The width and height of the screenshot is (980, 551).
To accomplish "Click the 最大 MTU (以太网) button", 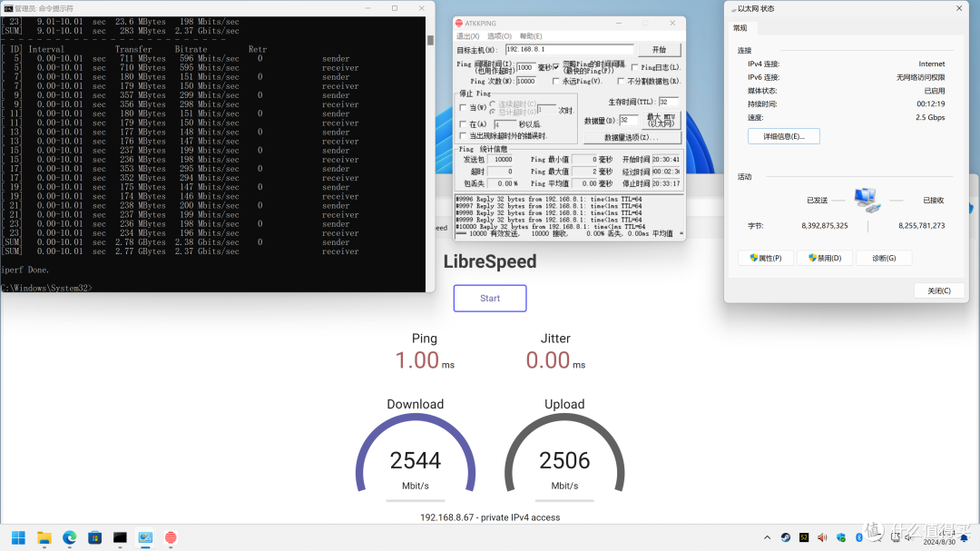I will tap(661, 120).
